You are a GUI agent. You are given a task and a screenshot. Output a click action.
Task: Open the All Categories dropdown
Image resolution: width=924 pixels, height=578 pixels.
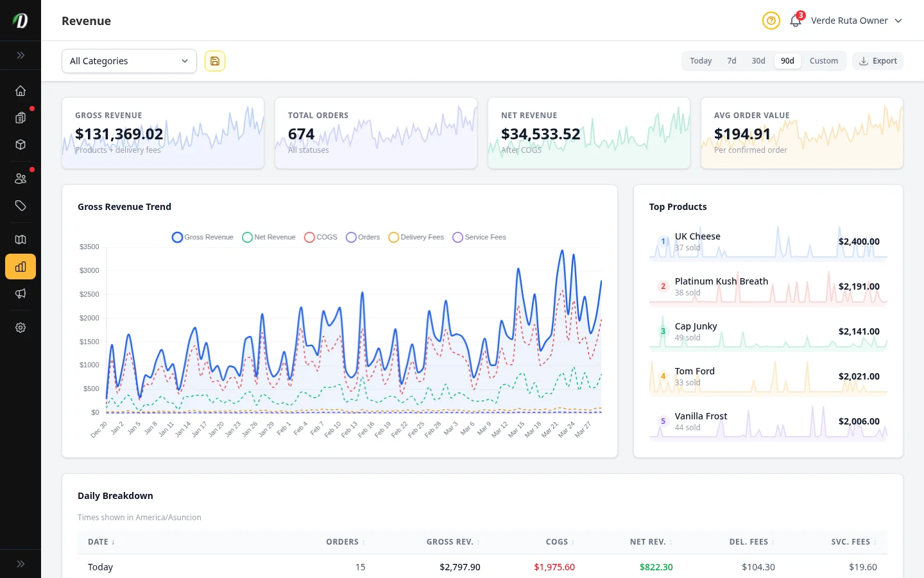click(x=128, y=60)
